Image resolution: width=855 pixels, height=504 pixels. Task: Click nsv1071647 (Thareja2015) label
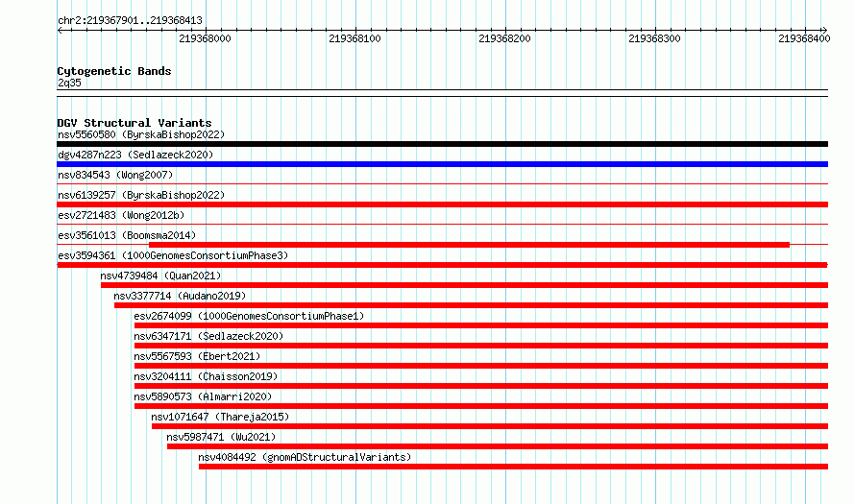pyautogui.click(x=220, y=417)
